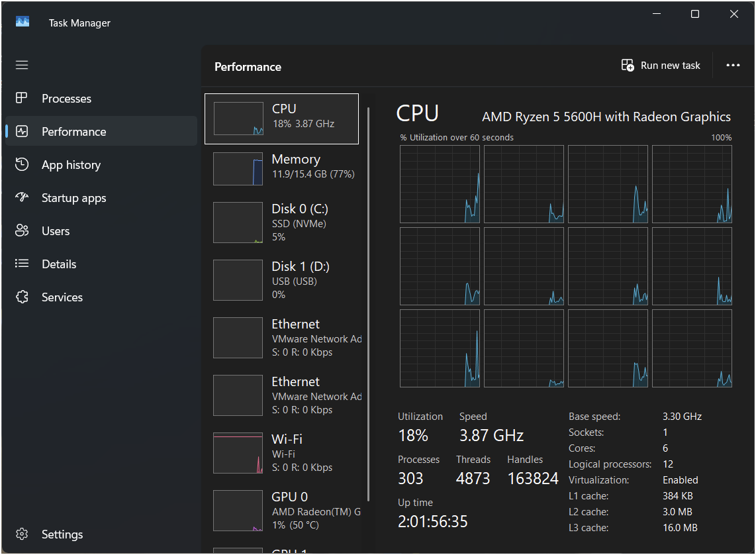Select the first Ethernet VMware adapter
This screenshot has height=555, width=756.
click(x=281, y=338)
